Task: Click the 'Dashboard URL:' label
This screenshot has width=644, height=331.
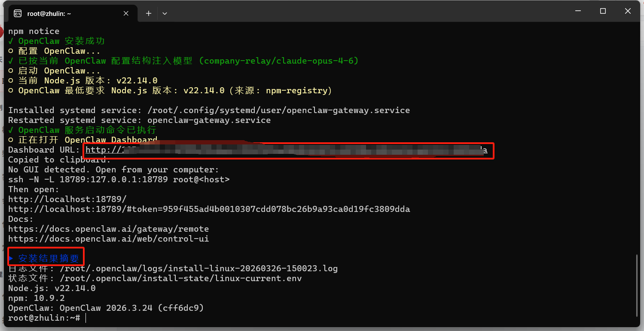Action: (44, 150)
